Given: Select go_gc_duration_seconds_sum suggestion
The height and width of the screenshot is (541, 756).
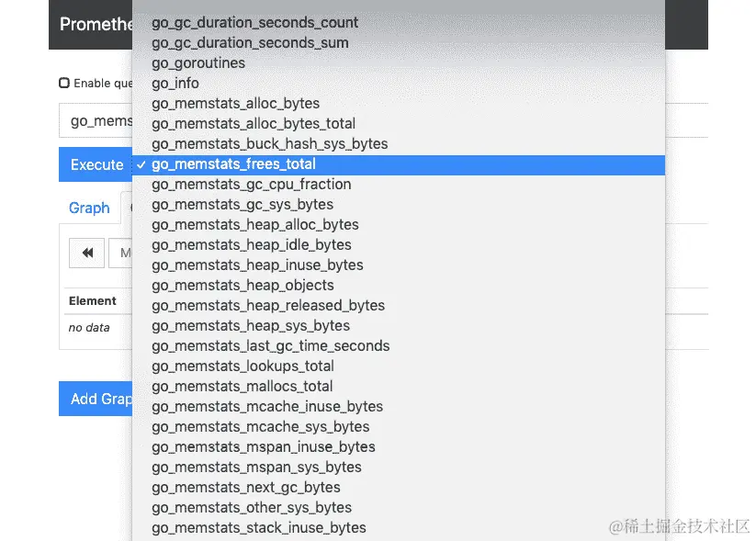Looking at the screenshot, I should click(x=249, y=42).
